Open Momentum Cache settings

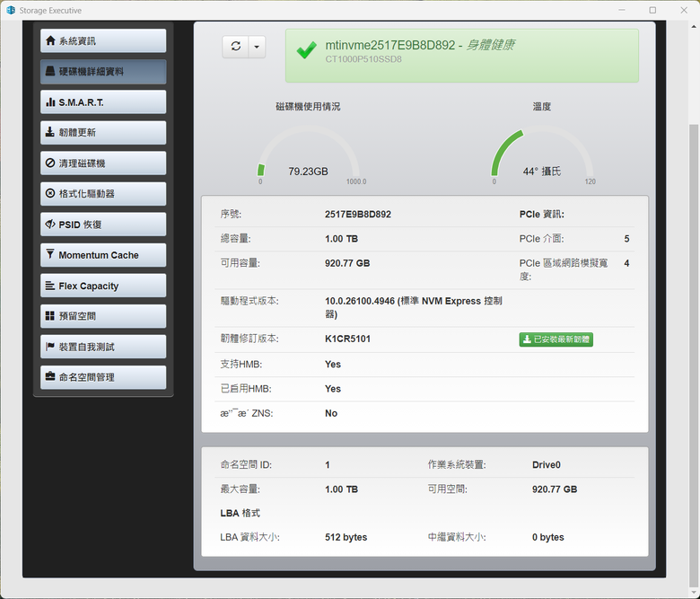pos(103,255)
